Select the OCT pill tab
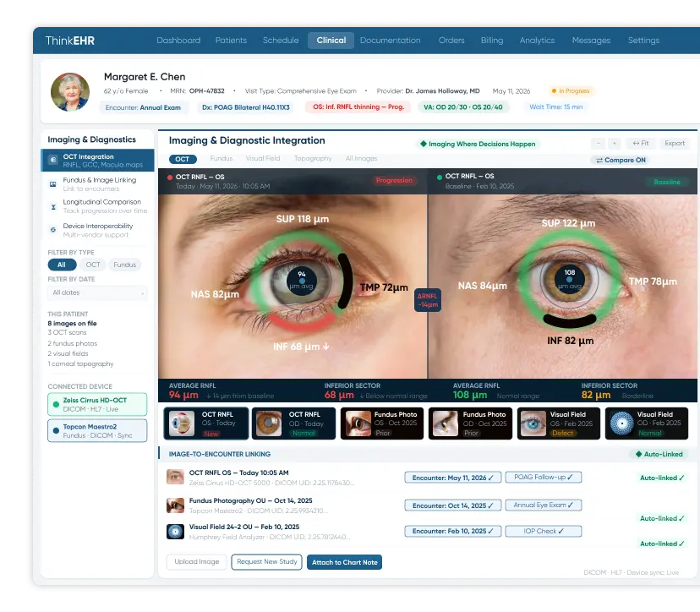The height and width of the screenshot is (612, 700). 182,159
